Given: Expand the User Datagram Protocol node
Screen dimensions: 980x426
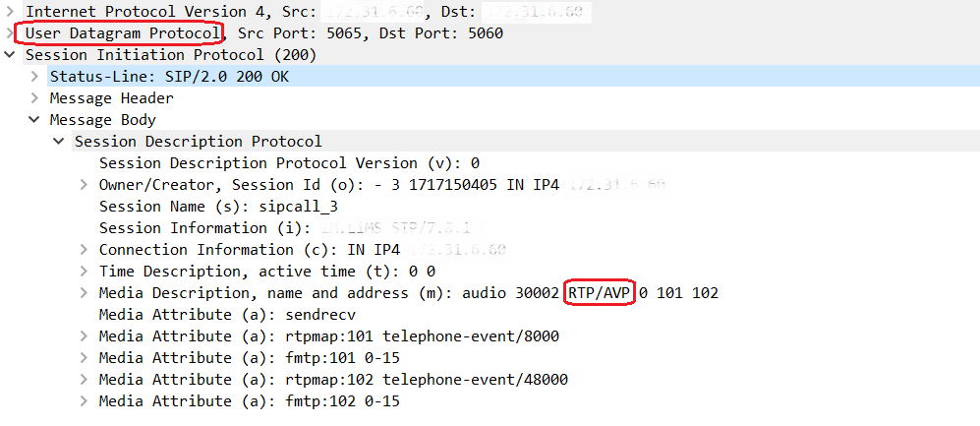Looking at the screenshot, I should pos(10,33).
